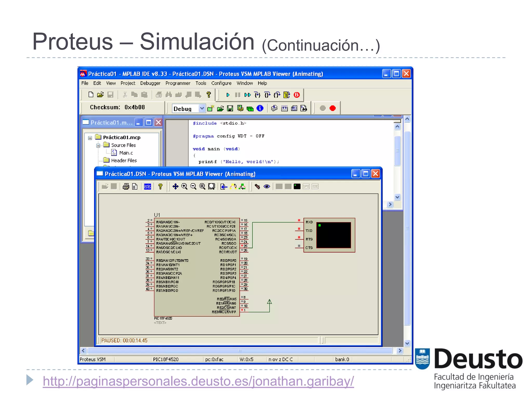The width and height of the screenshot is (532, 399).
Task: Open the Help menu
Action: click(262, 83)
